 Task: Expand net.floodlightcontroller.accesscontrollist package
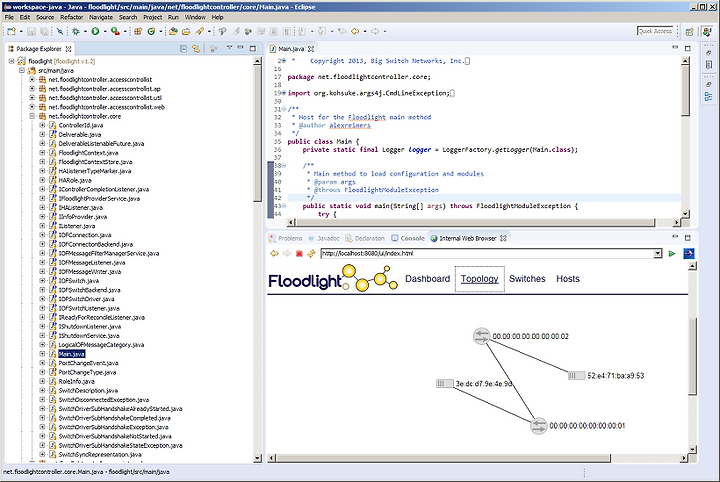(32, 79)
